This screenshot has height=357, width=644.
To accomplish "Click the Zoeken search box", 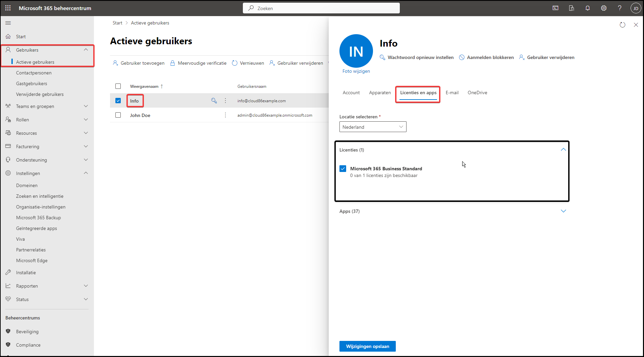I will point(321,8).
